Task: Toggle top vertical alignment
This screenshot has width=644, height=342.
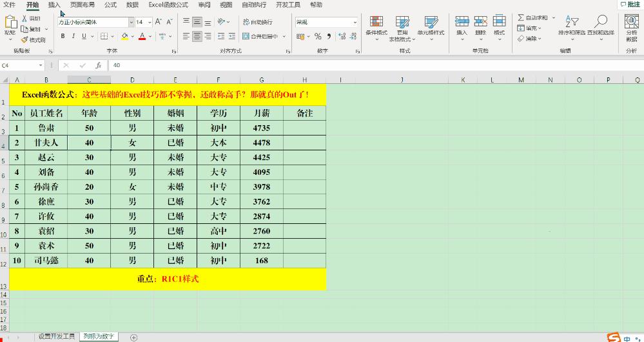Action: coord(186,22)
